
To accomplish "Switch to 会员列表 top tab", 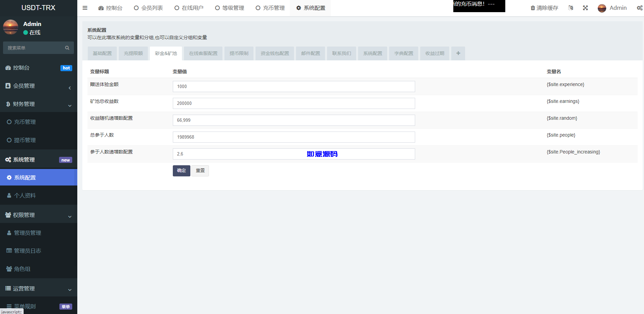I will pyautogui.click(x=149, y=8).
